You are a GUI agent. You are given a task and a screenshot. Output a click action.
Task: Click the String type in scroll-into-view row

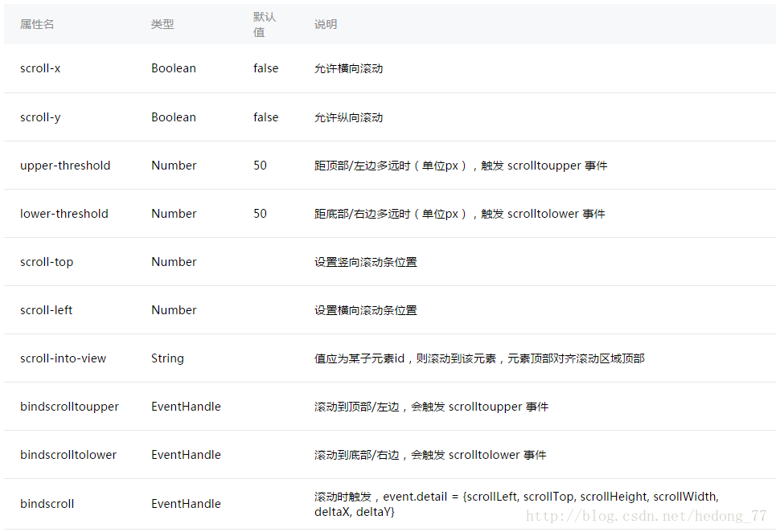[x=167, y=358]
